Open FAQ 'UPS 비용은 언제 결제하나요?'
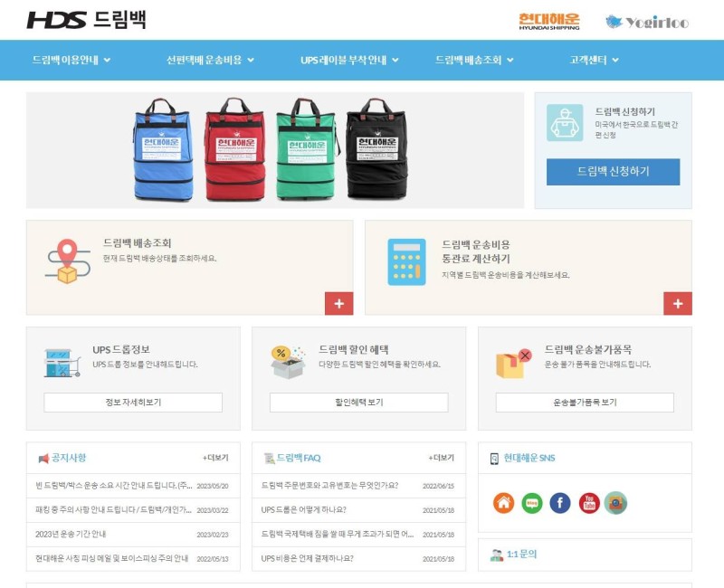 [307, 558]
